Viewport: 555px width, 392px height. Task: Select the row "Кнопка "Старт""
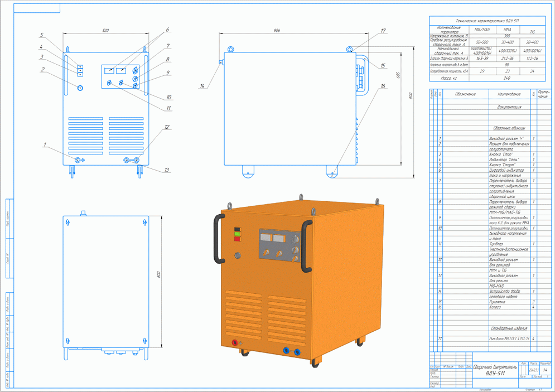(x=490, y=165)
